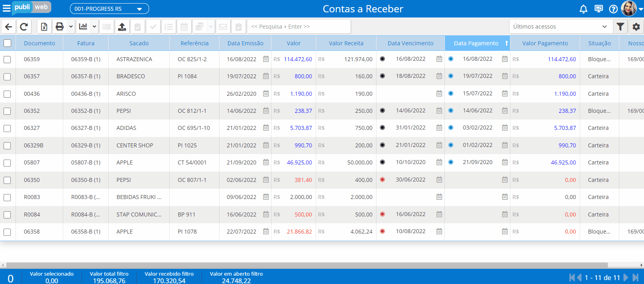
Task: Refresh the receivables list
Action: click(24, 27)
